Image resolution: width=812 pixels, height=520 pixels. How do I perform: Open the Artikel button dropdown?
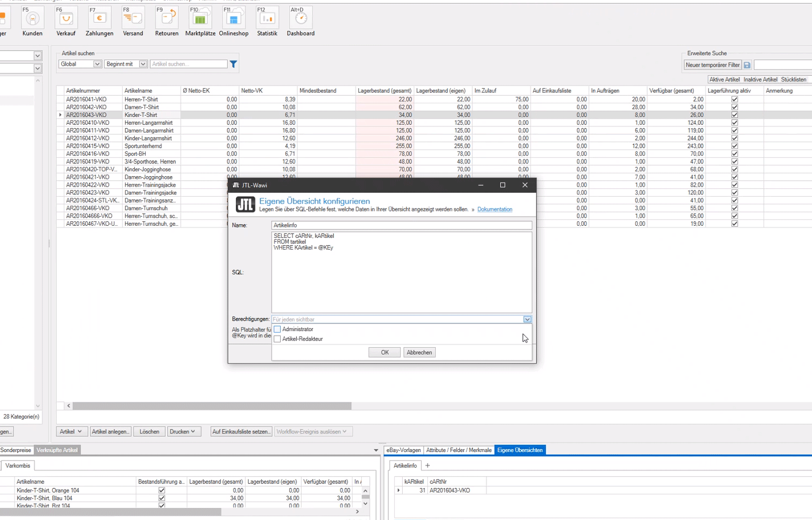coord(71,431)
